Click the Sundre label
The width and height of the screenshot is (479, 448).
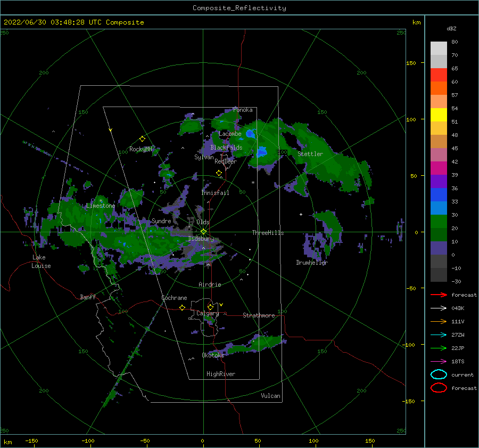pos(161,221)
